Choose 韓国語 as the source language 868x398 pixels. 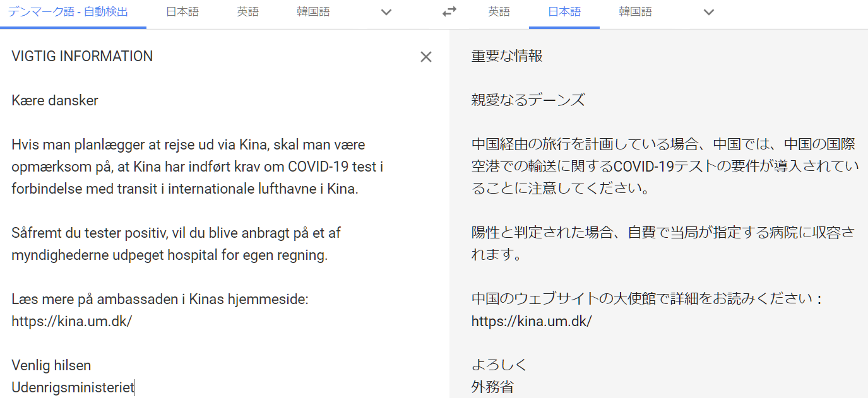tap(313, 12)
